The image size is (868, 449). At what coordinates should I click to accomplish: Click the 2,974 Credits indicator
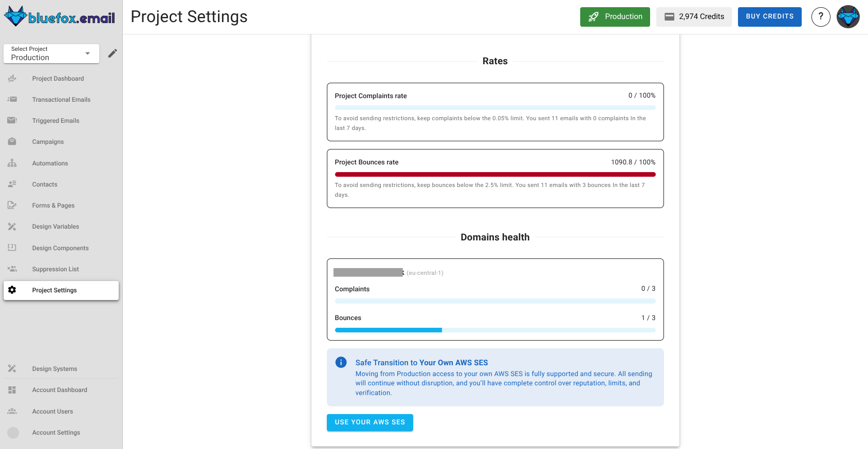pyautogui.click(x=693, y=17)
